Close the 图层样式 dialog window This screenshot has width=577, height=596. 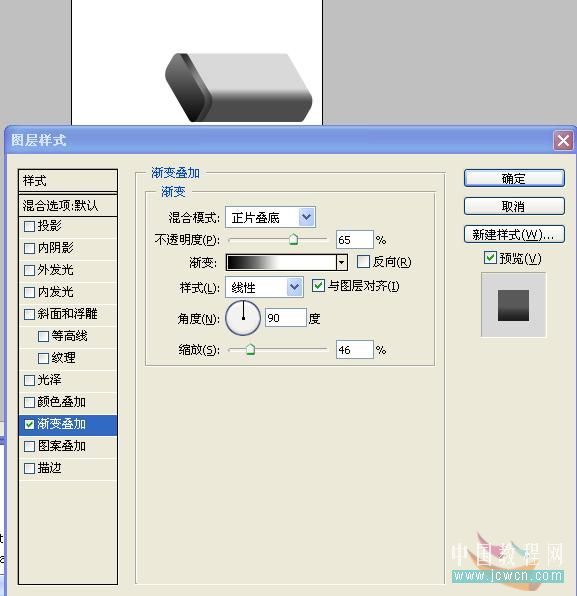click(x=563, y=141)
